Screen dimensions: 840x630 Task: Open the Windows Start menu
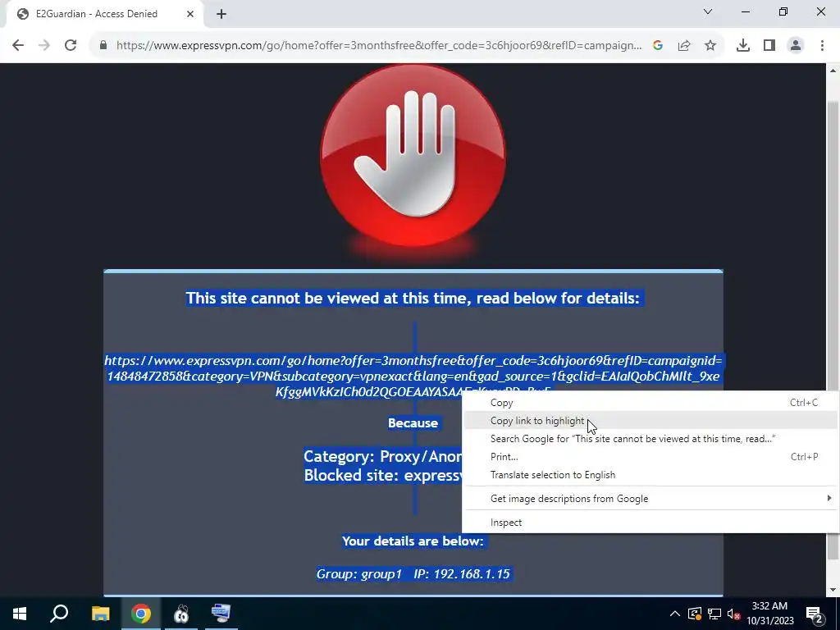(20, 614)
